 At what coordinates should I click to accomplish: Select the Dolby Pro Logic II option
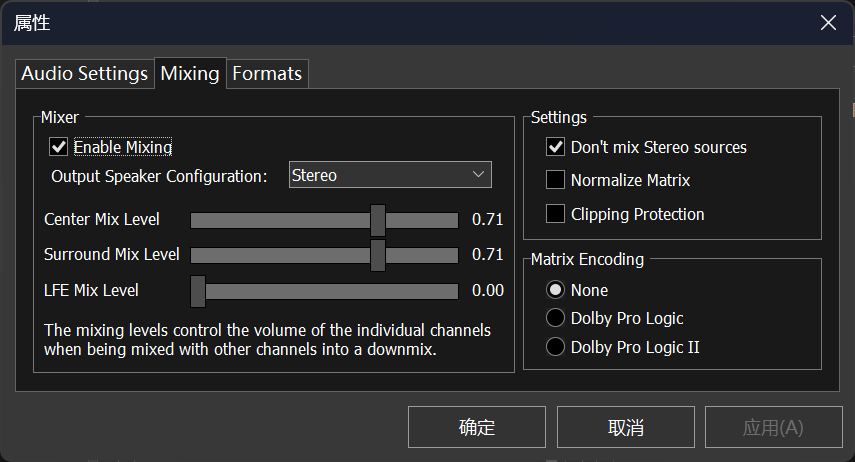556,347
